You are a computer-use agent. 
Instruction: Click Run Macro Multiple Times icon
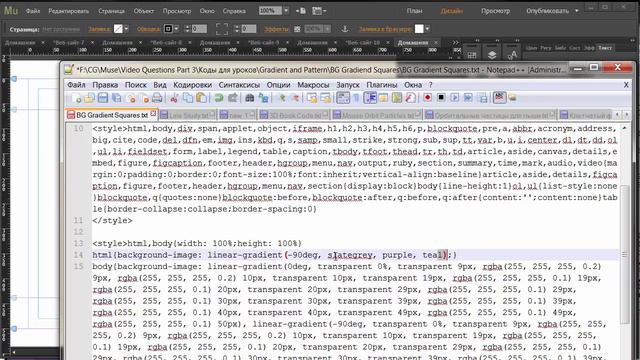[468, 98]
